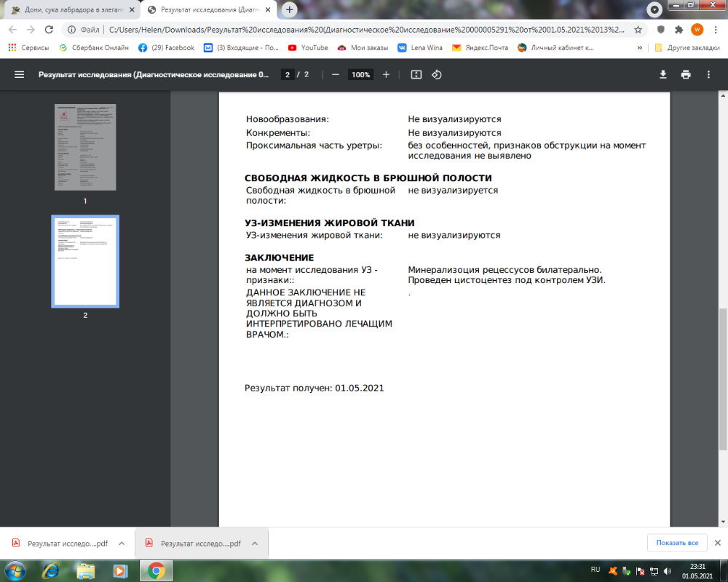
Task: Fit the page to the window
Action: tap(416, 74)
